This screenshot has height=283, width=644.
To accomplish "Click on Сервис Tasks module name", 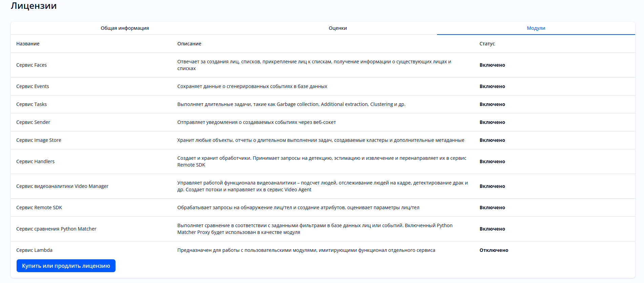I will [x=32, y=104].
